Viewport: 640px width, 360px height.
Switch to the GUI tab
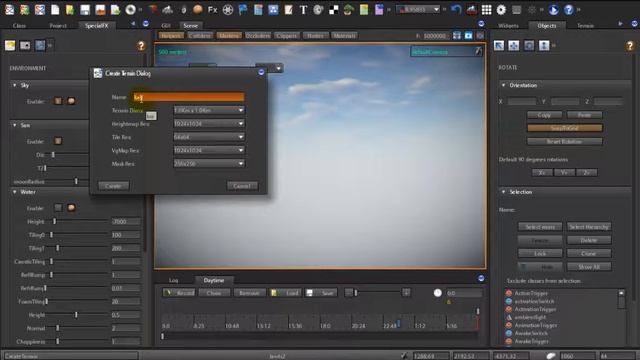pyautogui.click(x=166, y=26)
